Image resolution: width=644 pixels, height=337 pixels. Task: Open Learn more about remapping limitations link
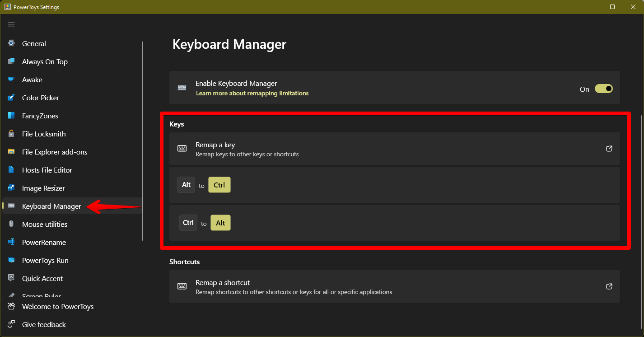point(252,93)
